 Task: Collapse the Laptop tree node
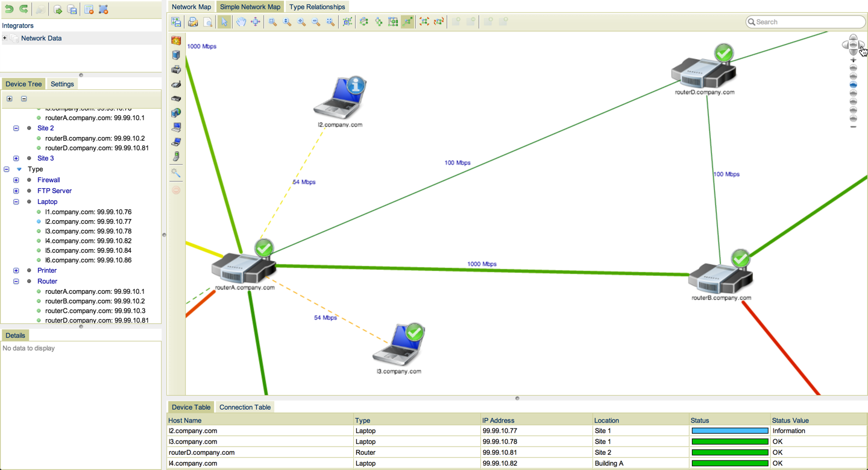16,202
